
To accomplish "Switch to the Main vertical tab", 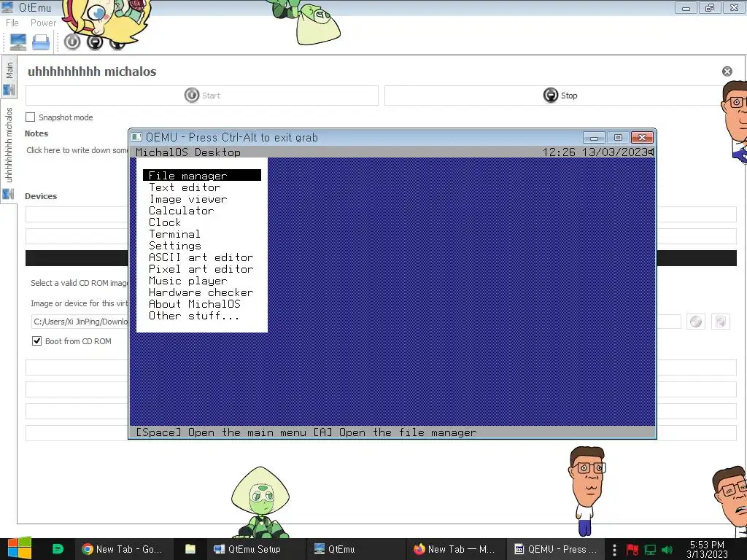I will [x=9, y=76].
